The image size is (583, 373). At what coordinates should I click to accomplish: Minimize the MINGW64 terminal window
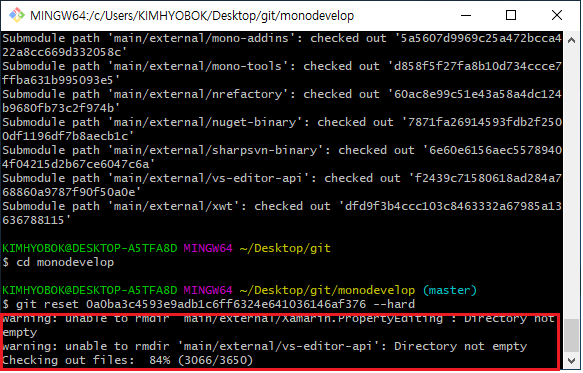point(466,15)
